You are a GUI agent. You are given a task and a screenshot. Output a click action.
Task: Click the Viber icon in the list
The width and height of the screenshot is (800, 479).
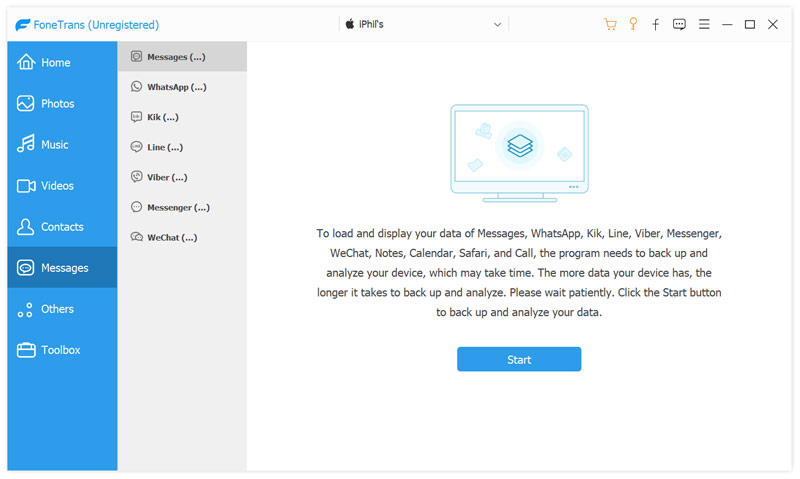click(x=136, y=177)
